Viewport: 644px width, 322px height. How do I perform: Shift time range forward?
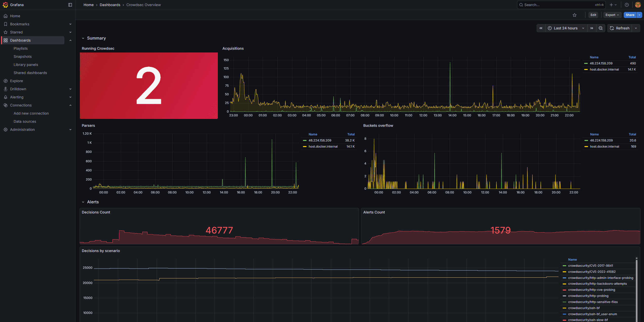[x=592, y=28]
